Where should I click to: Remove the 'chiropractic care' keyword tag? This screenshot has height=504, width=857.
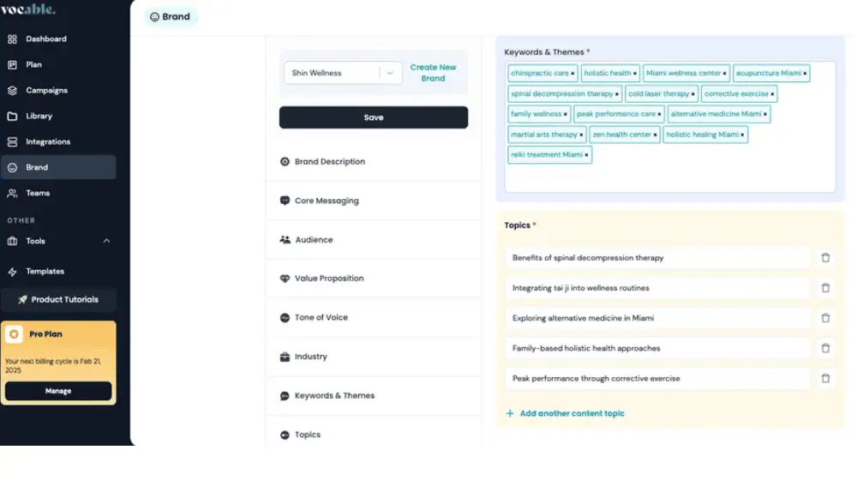click(573, 74)
